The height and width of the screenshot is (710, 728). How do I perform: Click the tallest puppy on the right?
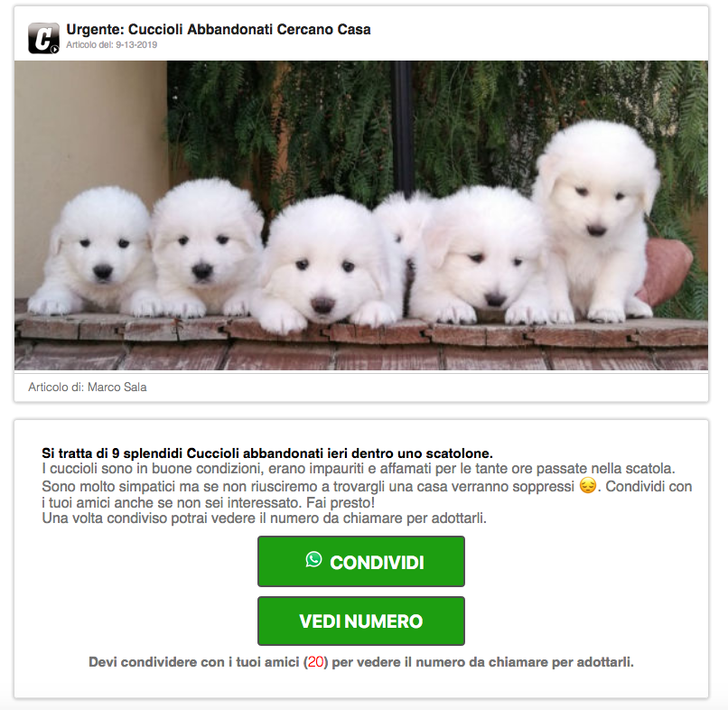[x=597, y=219]
